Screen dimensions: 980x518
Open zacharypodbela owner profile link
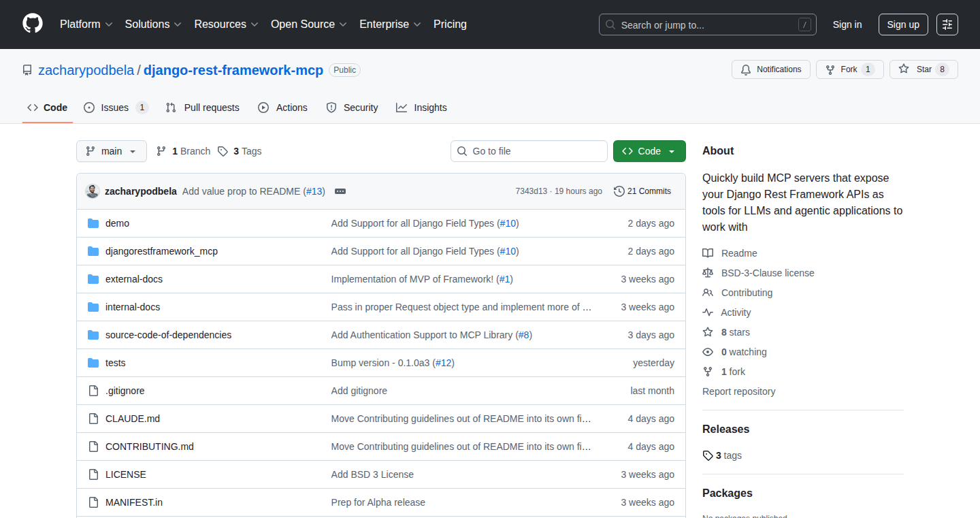pos(86,70)
